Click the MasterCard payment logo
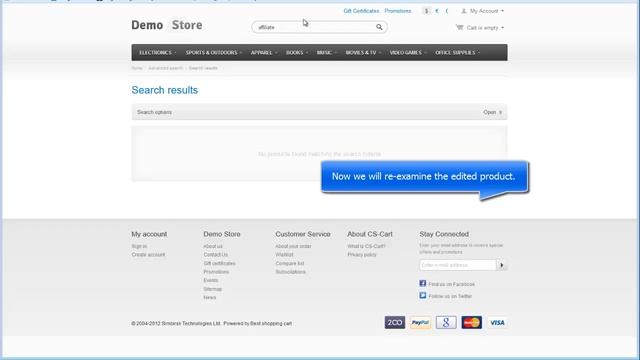The image size is (640, 360). tap(471, 322)
